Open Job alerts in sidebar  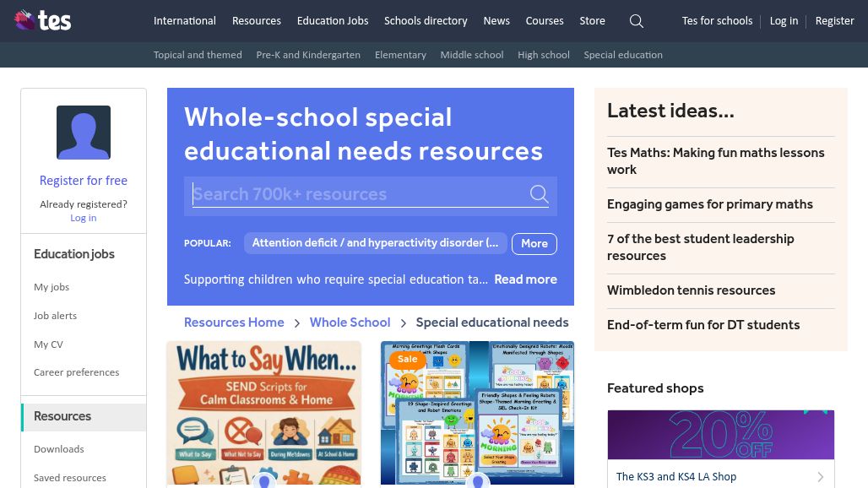(56, 316)
